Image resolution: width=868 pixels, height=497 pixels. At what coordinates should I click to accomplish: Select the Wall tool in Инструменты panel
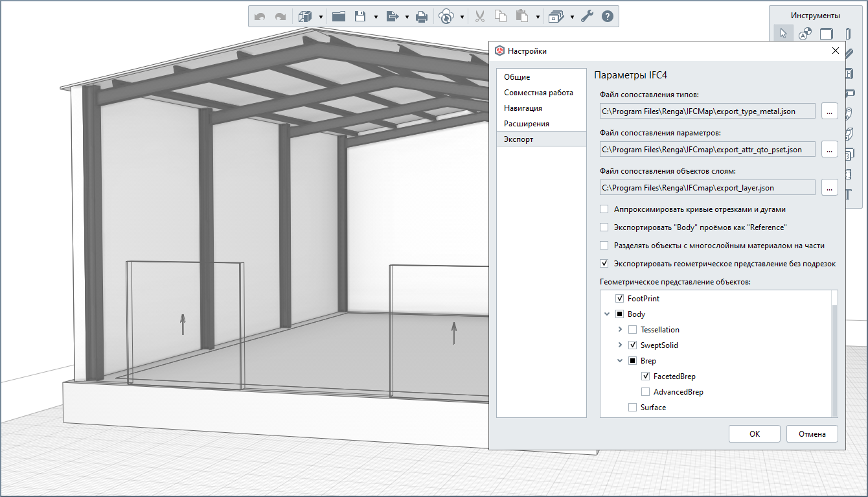pos(827,34)
